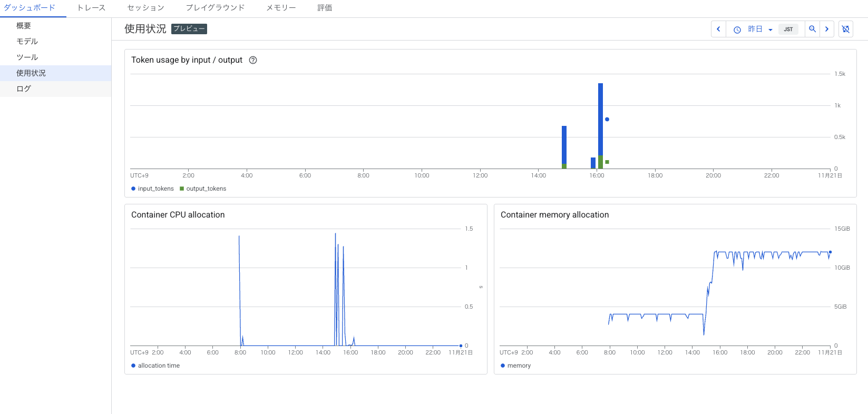Open help icon next to Token usage title
Viewport: 868px width, 414px height.
(253, 60)
